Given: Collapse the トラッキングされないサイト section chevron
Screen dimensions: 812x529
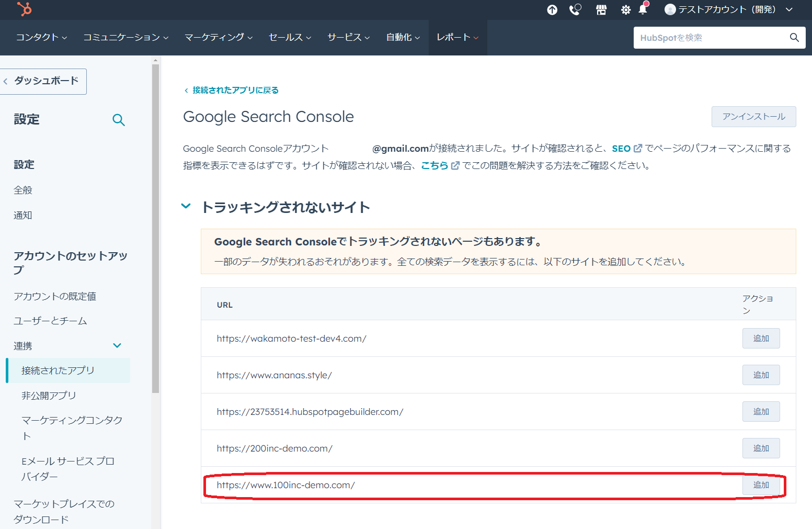Looking at the screenshot, I should (186, 206).
